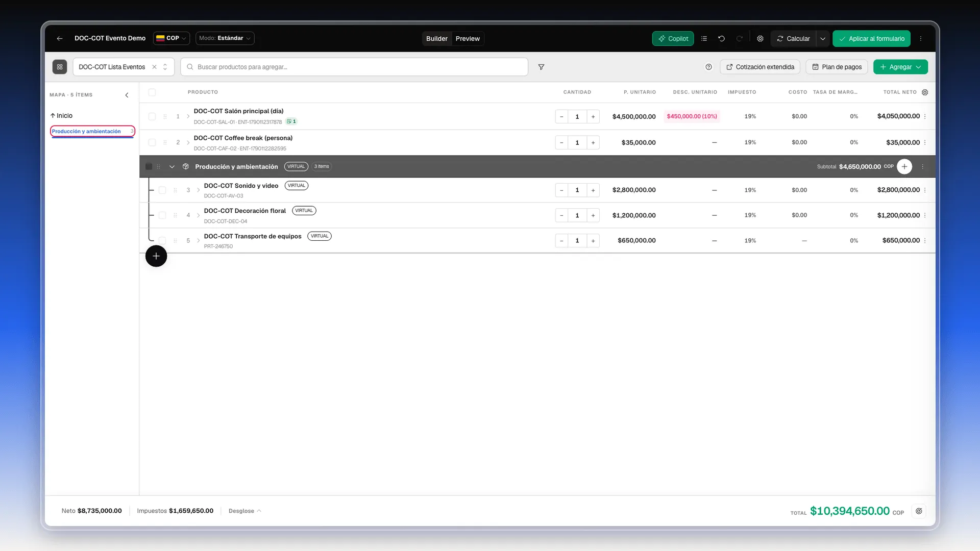Click the black floating plus button
Image resolution: width=980 pixels, height=551 pixels.
156,256
